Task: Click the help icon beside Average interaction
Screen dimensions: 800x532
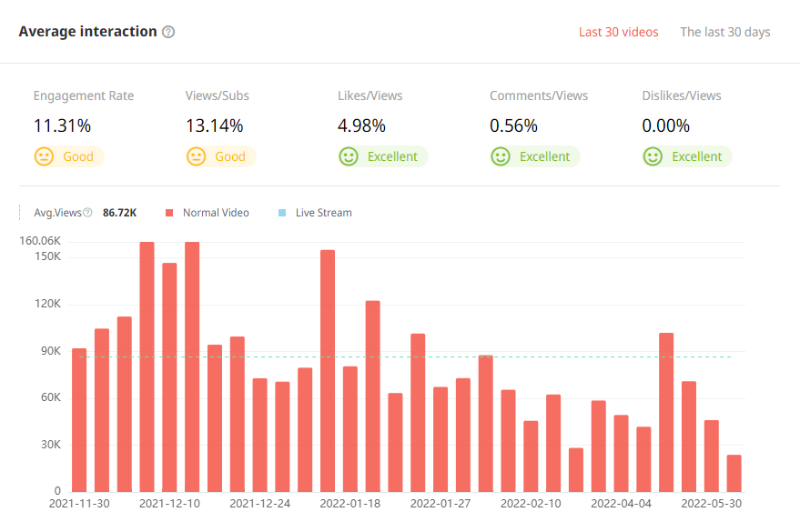Action: pyautogui.click(x=168, y=32)
